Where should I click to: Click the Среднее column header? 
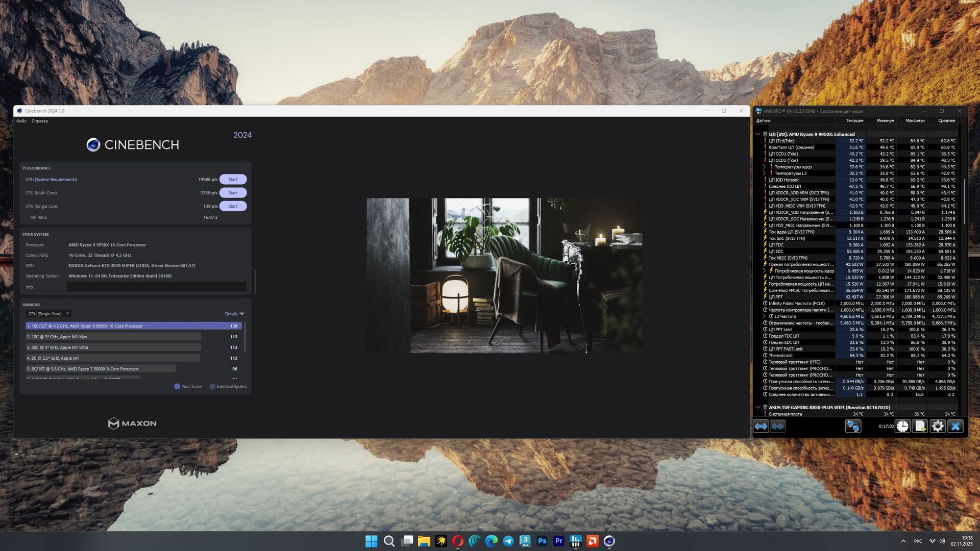942,121
